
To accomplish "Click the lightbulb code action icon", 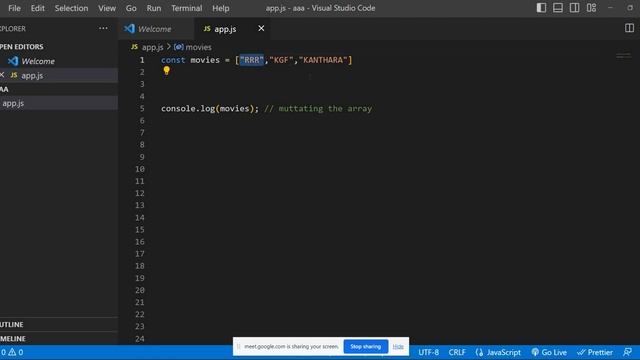I will [167, 71].
